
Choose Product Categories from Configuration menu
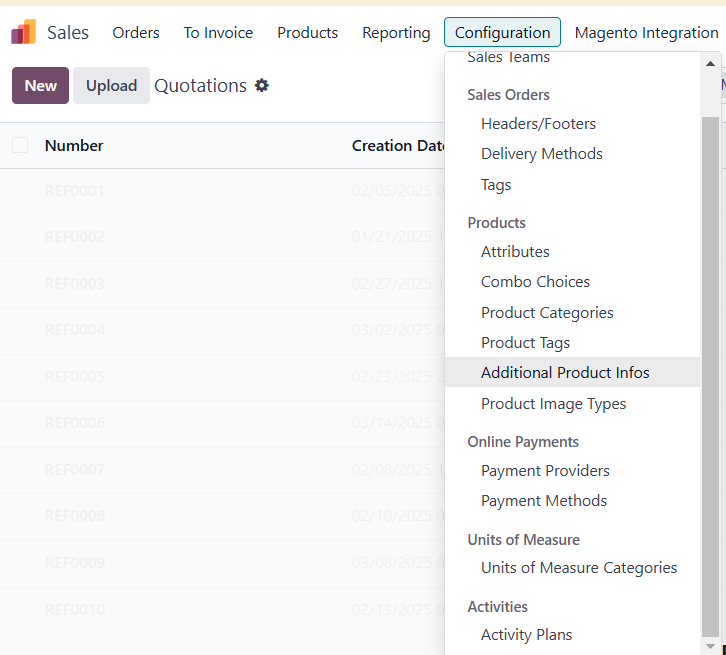[547, 313]
